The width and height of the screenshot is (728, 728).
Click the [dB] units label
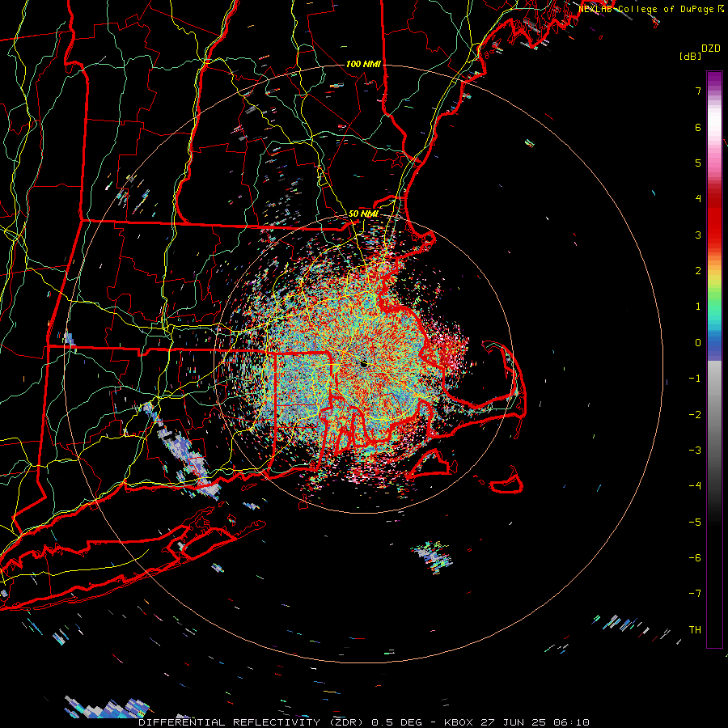[x=690, y=56]
